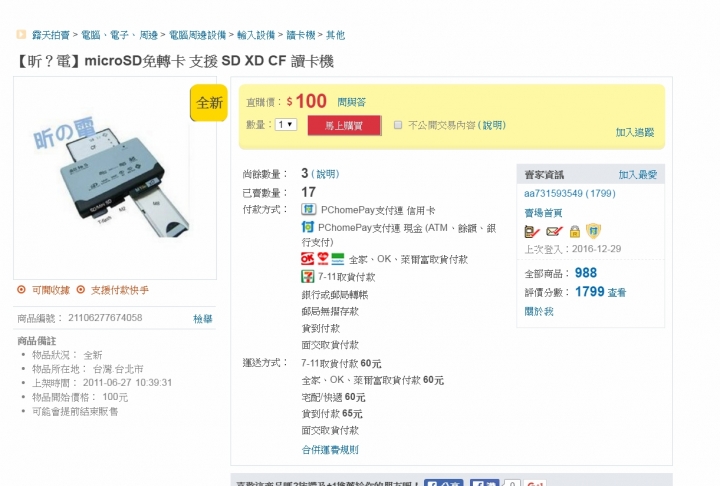This screenshot has width=720, height=486.
Task: Open 讀卡機 in the breadcrumb
Action: 301,35
